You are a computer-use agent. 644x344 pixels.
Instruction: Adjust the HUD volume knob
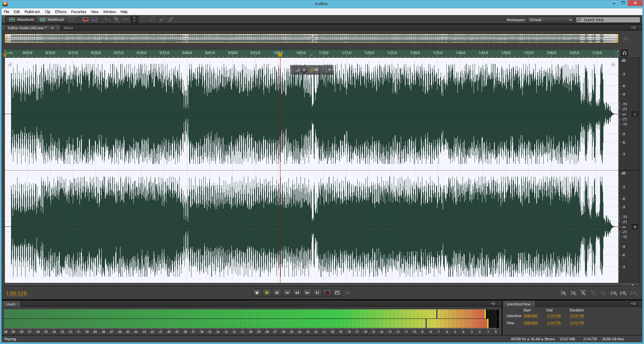coord(304,69)
